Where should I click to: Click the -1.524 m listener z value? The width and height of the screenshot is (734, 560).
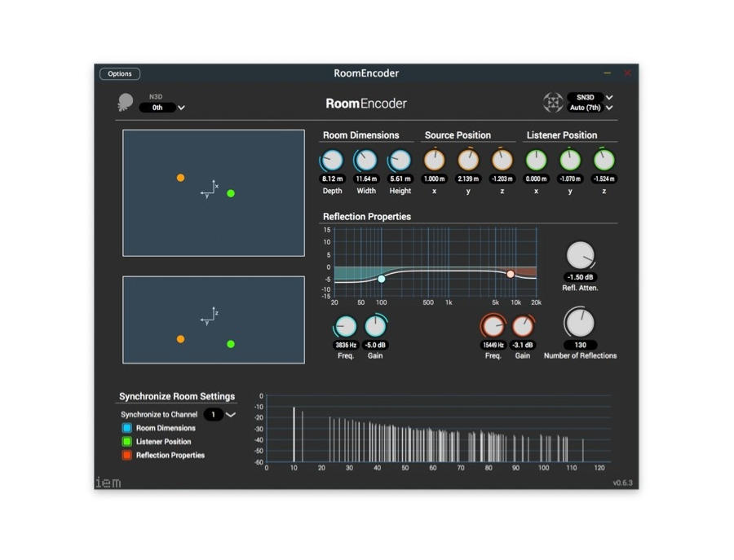(x=604, y=179)
